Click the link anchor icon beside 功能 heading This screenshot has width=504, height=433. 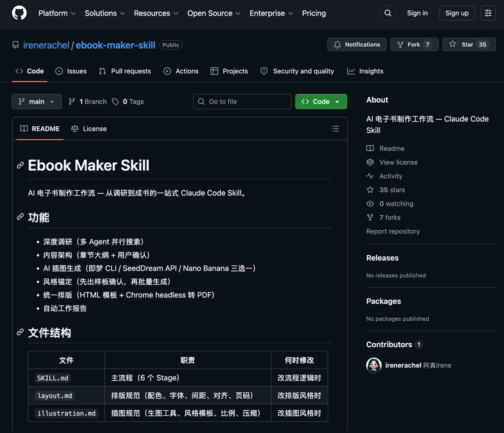coord(21,217)
